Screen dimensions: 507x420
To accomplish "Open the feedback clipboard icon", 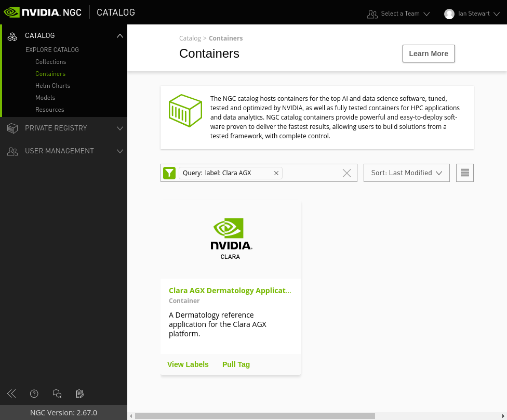I will tap(79, 393).
